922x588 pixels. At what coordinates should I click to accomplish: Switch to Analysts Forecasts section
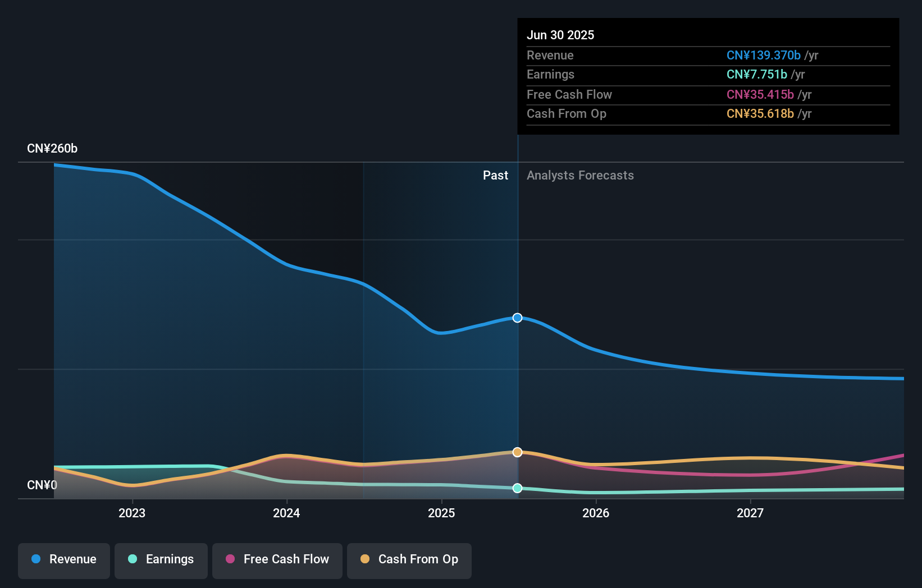(580, 175)
